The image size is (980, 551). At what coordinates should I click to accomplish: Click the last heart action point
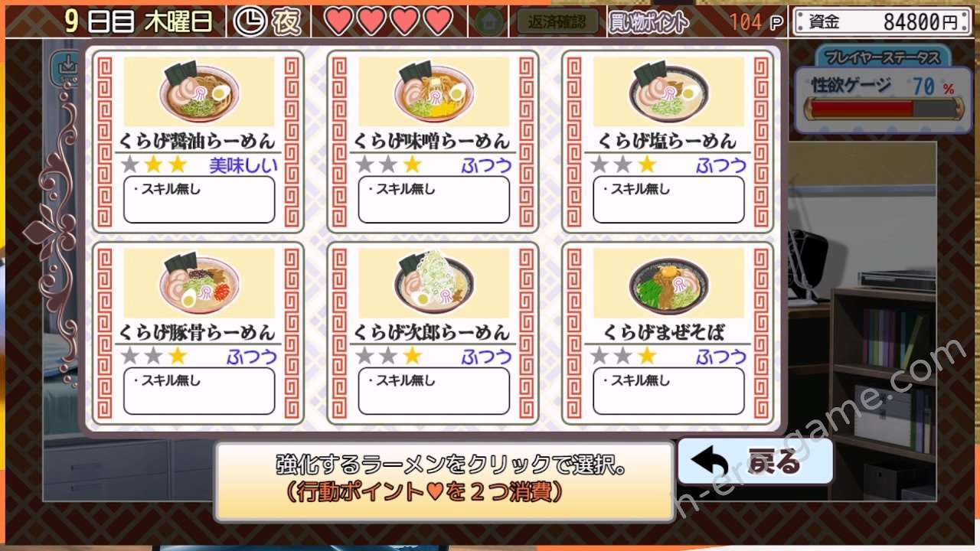click(439, 21)
